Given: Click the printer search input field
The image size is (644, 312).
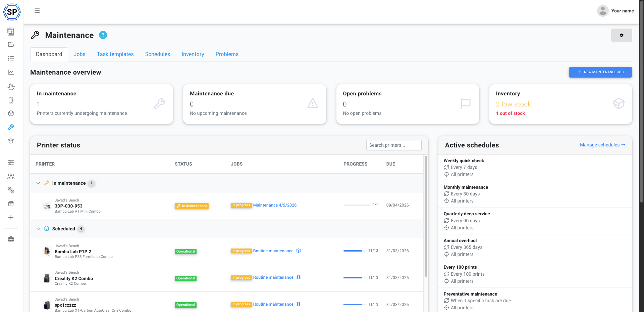Looking at the screenshot, I should [393, 145].
